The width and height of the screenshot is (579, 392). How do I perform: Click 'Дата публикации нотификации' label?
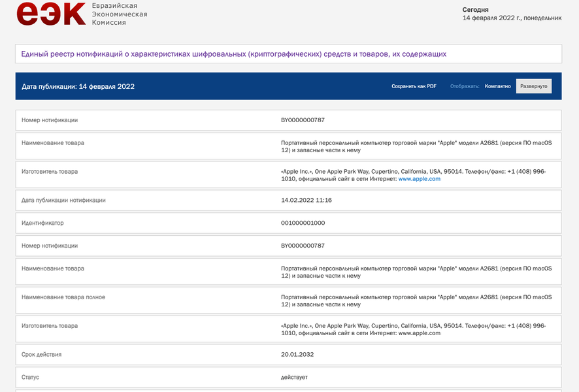(x=63, y=200)
